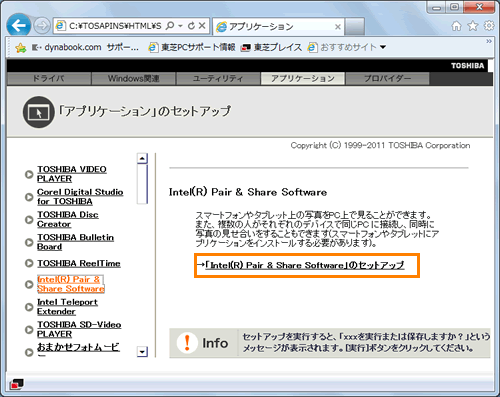
Task: Click the add-to-favorites-bar star icon
Action: click(21, 48)
